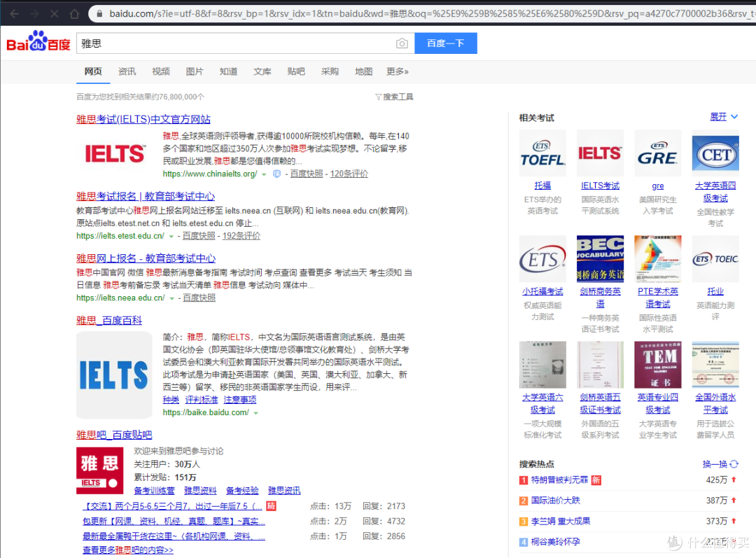Image resolution: width=756 pixels, height=558 pixels.
Task: Open 包更新【网课、资料、机经 tieba post
Action: (x=174, y=522)
